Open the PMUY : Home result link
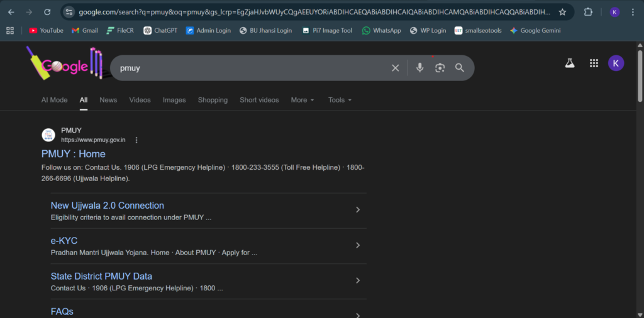 [x=74, y=154]
